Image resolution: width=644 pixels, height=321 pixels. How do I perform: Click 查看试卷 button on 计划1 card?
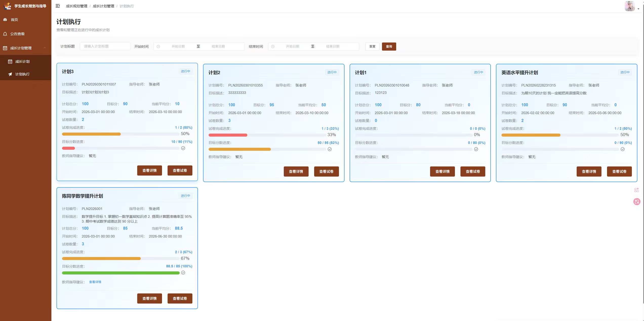click(473, 172)
